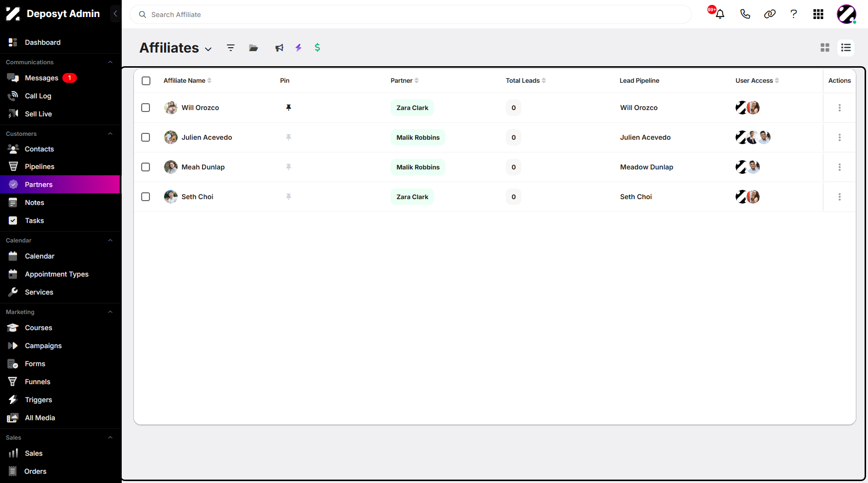Click Malik Robbins partner tag for Julien Acevedo

(418, 137)
